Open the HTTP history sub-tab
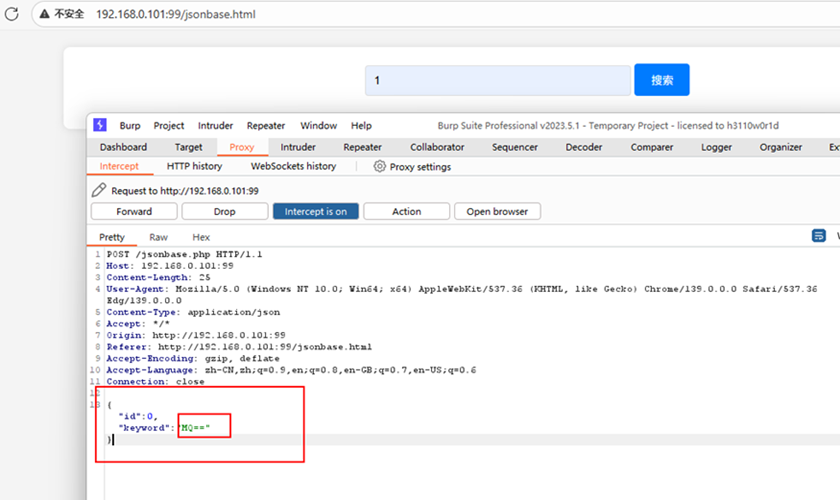 [x=194, y=166]
